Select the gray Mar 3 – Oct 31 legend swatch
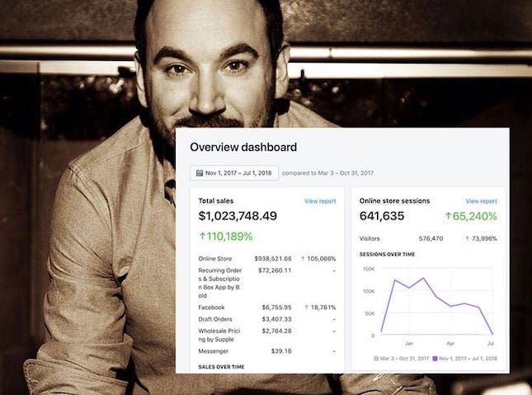Viewport: 532px width, 395px height. click(x=376, y=359)
